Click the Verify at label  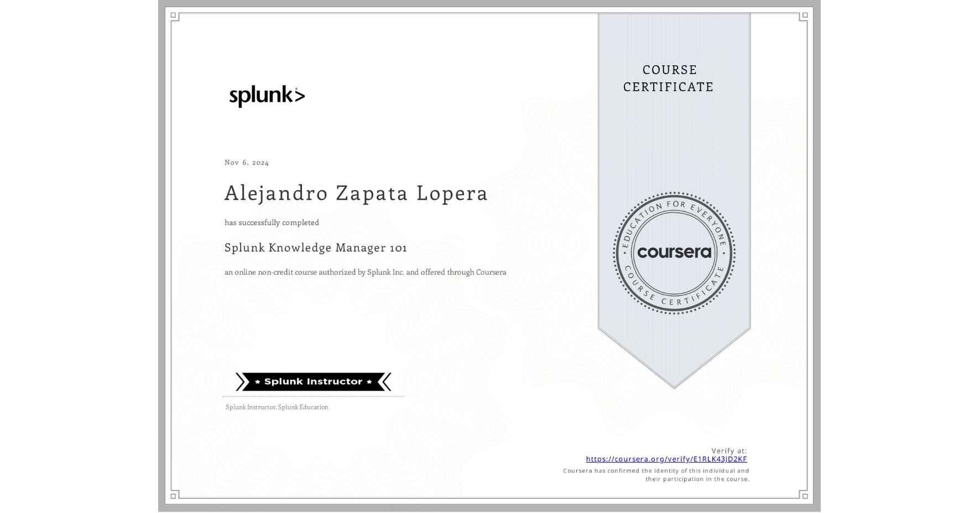pos(728,450)
